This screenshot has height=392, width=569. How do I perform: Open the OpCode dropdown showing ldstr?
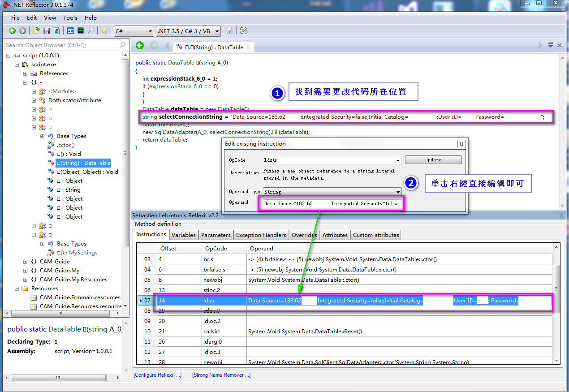332,160
